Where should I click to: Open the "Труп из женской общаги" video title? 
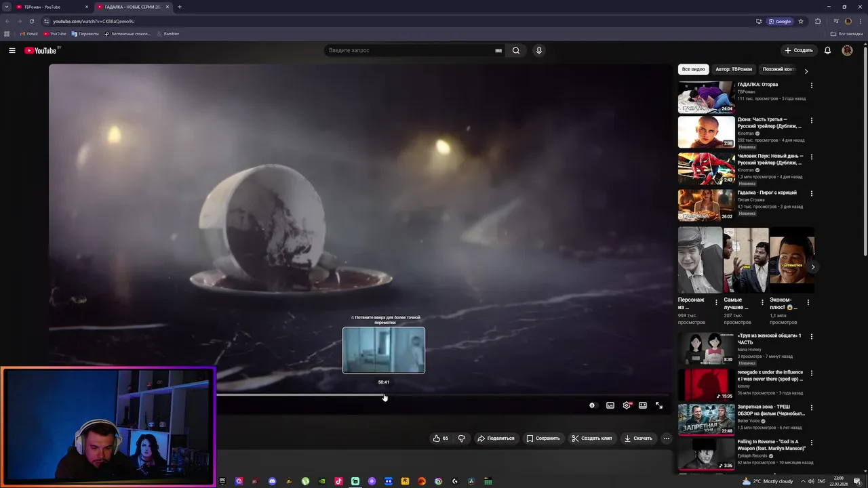click(769, 339)
